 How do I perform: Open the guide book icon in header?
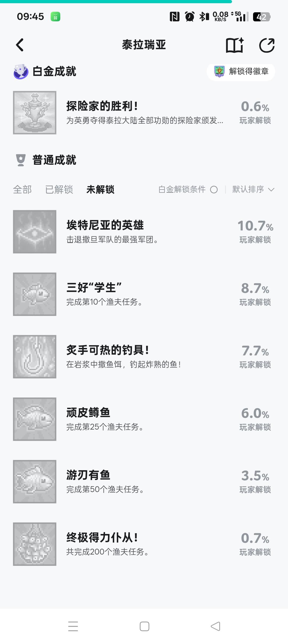pos(235,45)
